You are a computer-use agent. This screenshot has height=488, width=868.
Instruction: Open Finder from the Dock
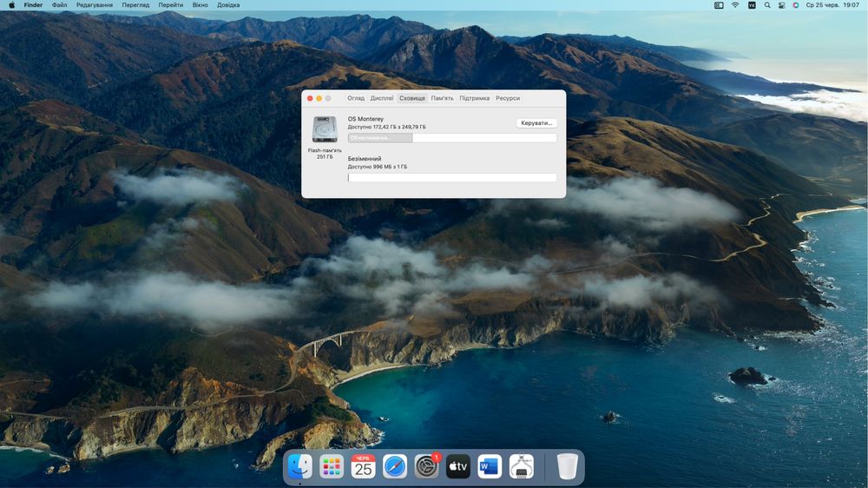pyautogui.click(x=299, y=467)
